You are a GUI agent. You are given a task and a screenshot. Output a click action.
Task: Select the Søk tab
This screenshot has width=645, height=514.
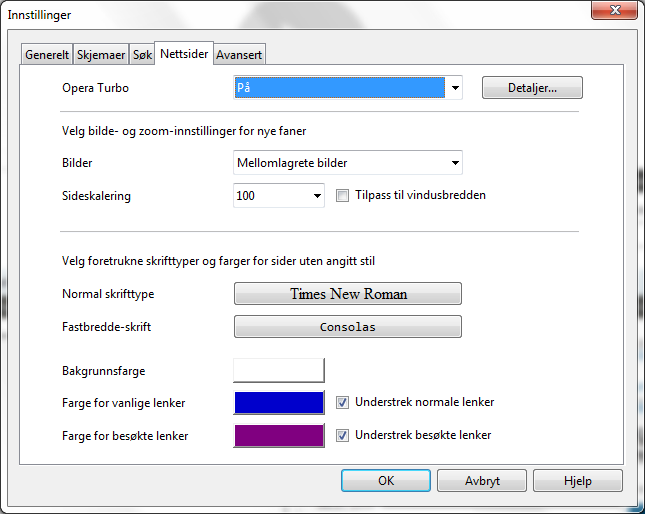142,56
